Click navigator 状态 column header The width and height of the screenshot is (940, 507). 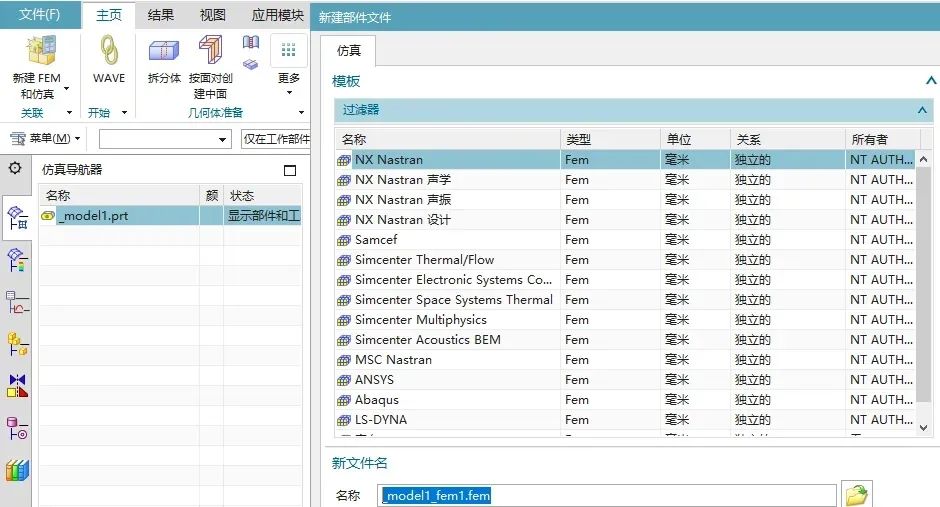coord(262,195)
